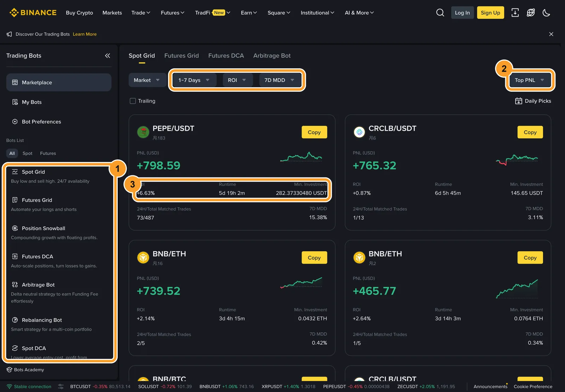The width and height of the screenshot is (565, 392).
Task: Switch to the Futures Grid tab
Action: tap(182, 56)
